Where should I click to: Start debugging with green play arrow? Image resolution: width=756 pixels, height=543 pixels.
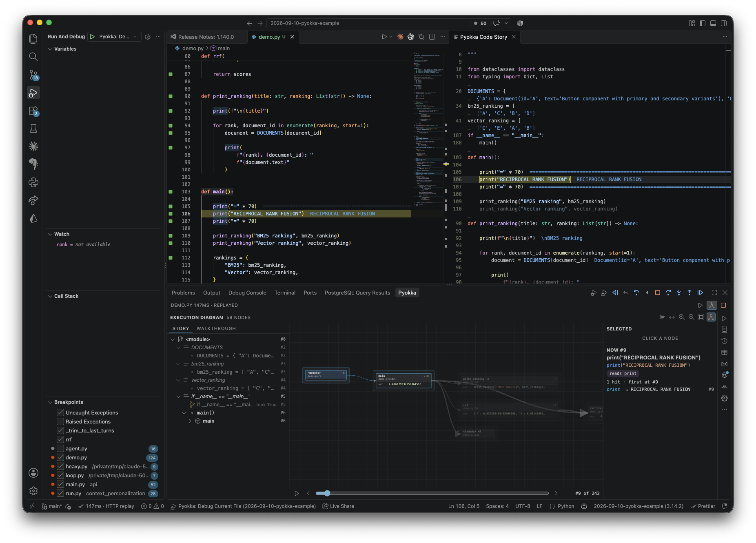[x=92, y=37]
